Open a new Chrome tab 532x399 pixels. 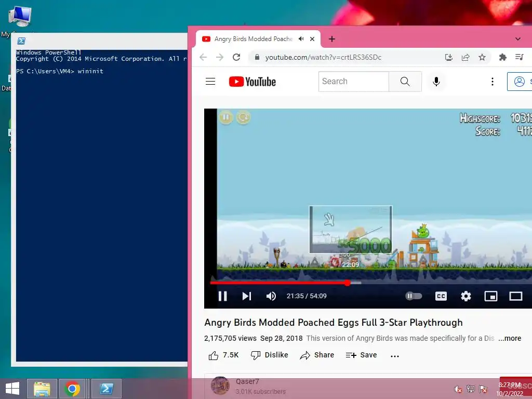coord(332,39)
